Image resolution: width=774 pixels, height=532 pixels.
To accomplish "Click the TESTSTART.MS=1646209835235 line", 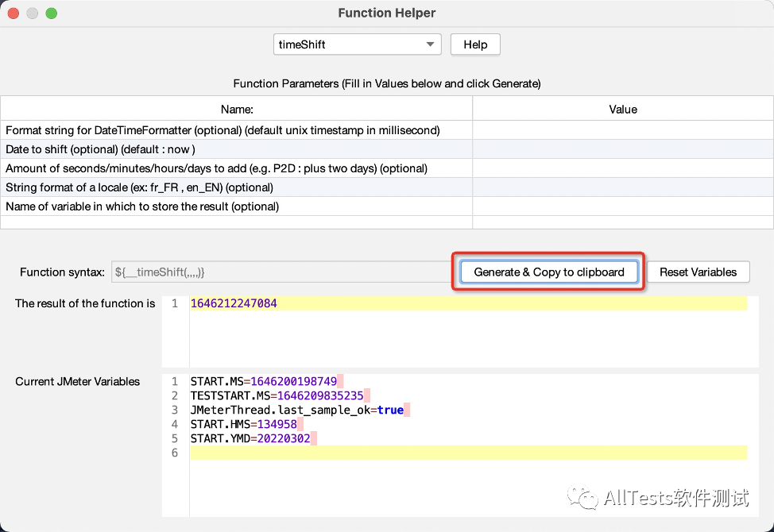I will point(277,395).
